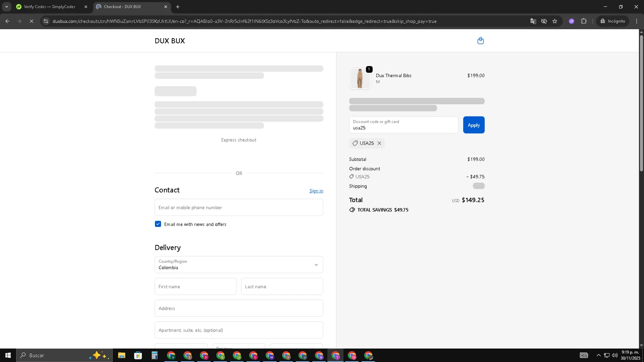Open the Incógnito profile button
Viewport: 644px width, 362px height.
tap(613, 21)
